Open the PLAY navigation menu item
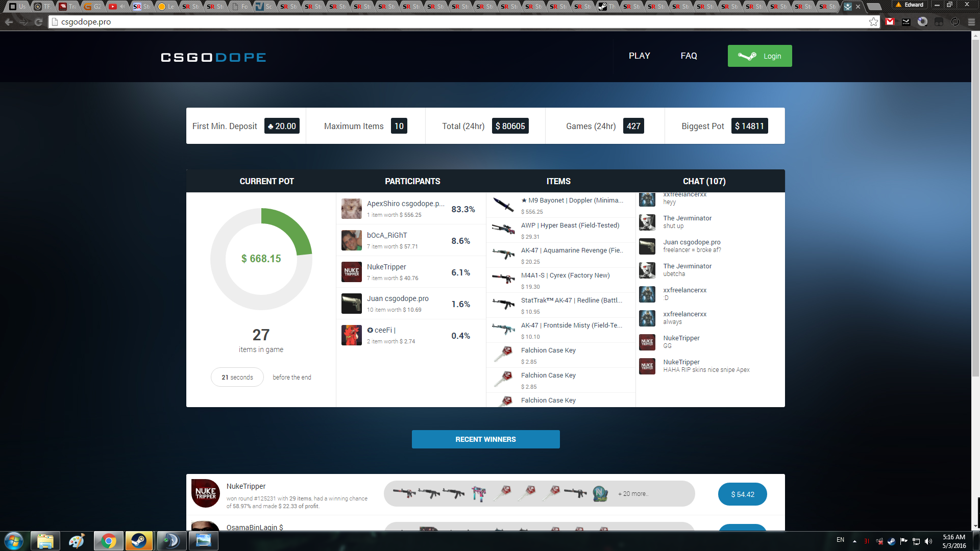The width and height of the screenshot is (980, 551). tap(639, 56)
